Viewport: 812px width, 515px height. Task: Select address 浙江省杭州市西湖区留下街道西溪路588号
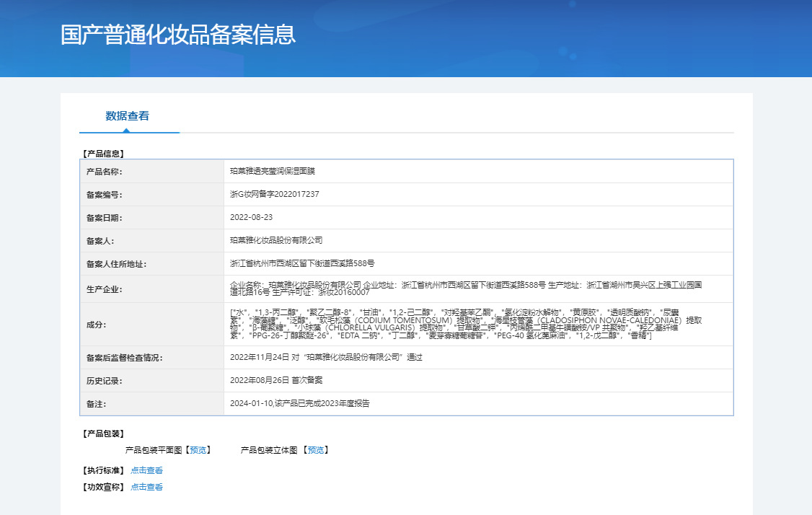click(x=302, y=264)
